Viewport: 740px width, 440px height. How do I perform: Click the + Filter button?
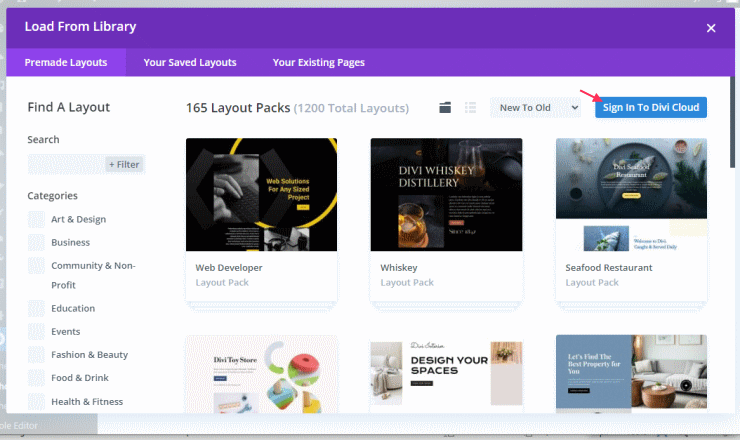(124, 164)
